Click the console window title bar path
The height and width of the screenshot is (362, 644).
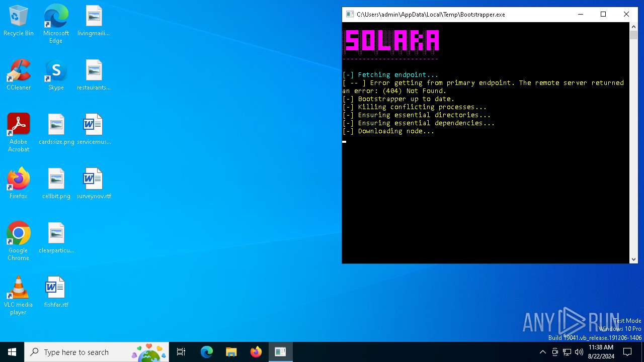[431, 15]
